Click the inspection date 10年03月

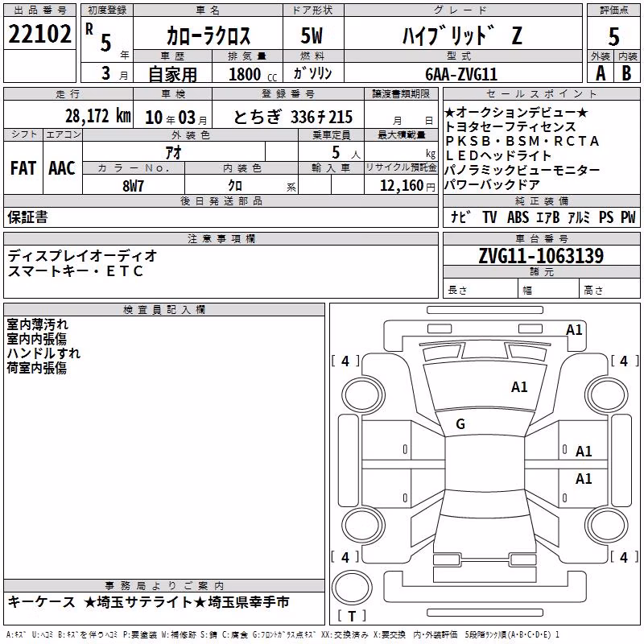pos(176,118)
